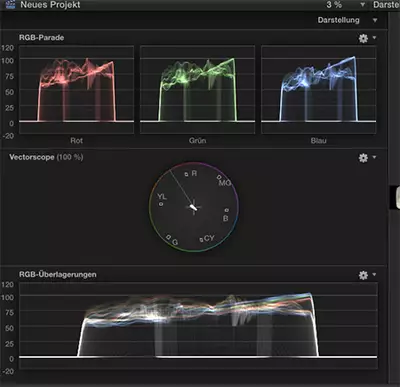Select the Grün channel label

coord(197,140)
